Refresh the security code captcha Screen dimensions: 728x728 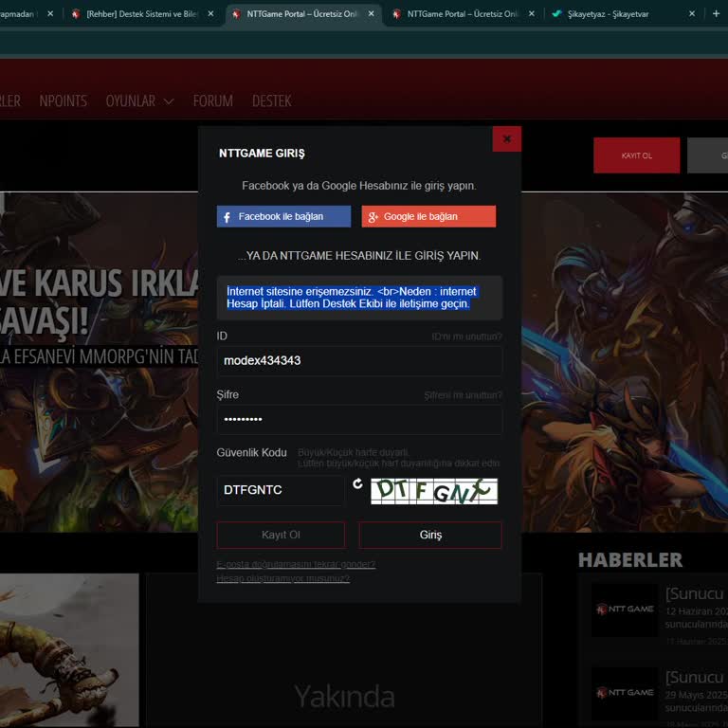coord(357,483)
